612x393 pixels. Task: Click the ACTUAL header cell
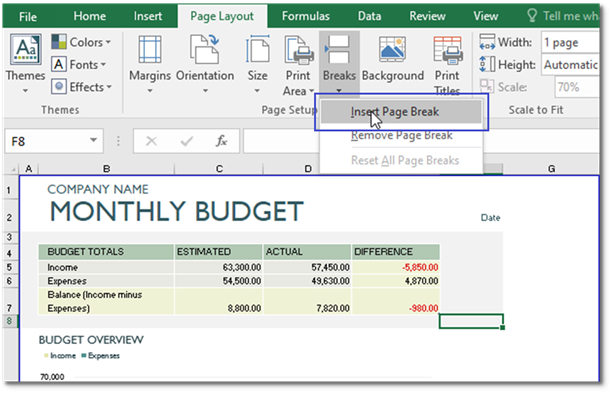click(x=307, y=252)
